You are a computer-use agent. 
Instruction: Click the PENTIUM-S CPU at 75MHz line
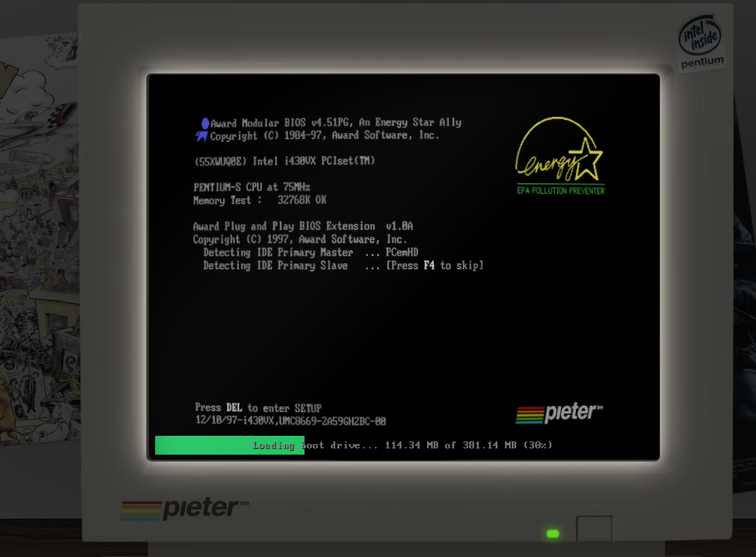pos(252,187)
